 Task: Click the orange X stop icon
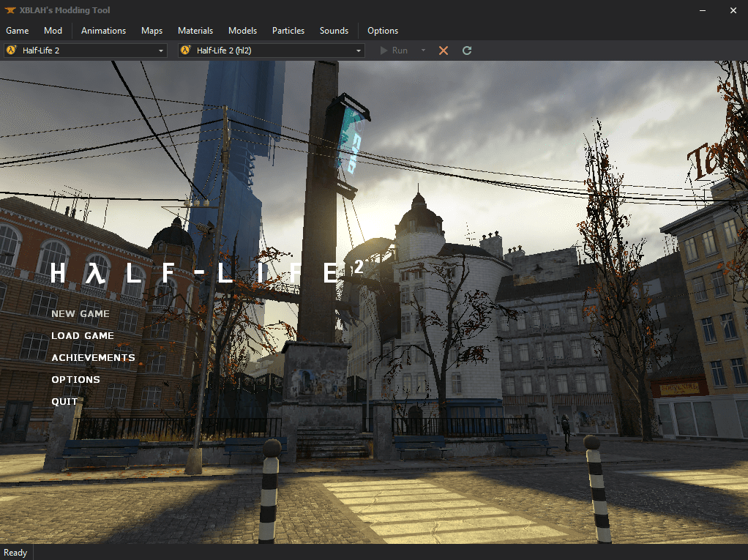coord(444,51)
